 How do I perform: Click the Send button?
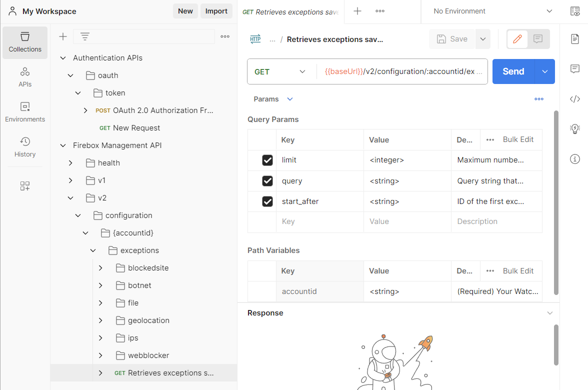pyautogui.click(x=513, y=71)
